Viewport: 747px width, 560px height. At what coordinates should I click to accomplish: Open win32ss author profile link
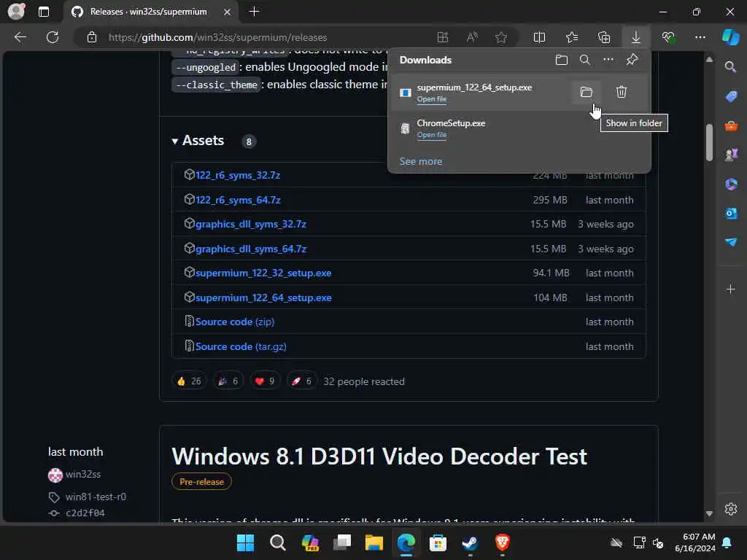click(83, 474)
